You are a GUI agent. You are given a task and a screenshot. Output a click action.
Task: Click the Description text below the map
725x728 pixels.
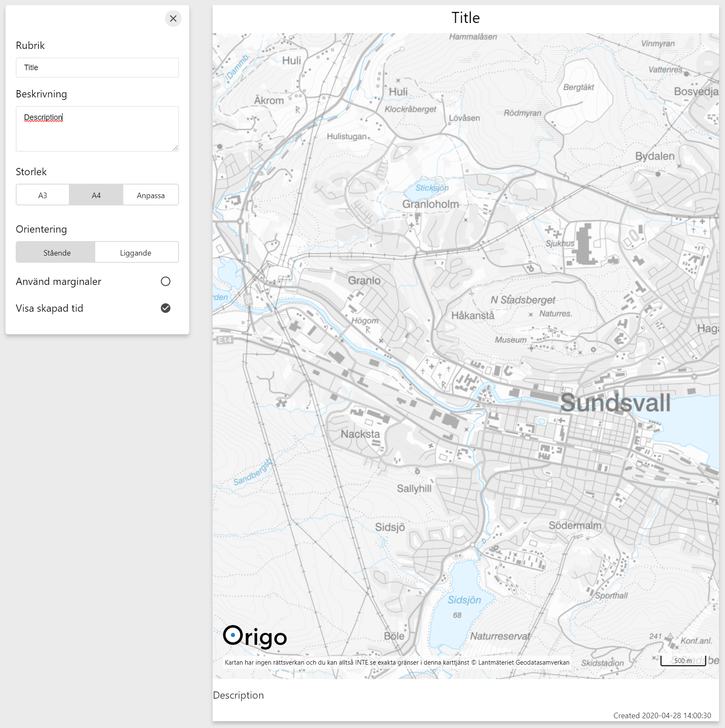tap(239, 696)
